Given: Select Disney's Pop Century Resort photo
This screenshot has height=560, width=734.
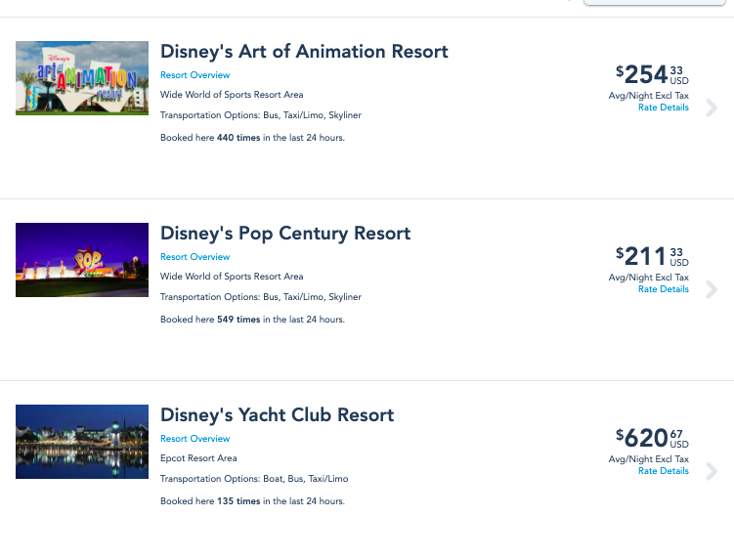Looking at the screenshot, I should coord(82,260).
